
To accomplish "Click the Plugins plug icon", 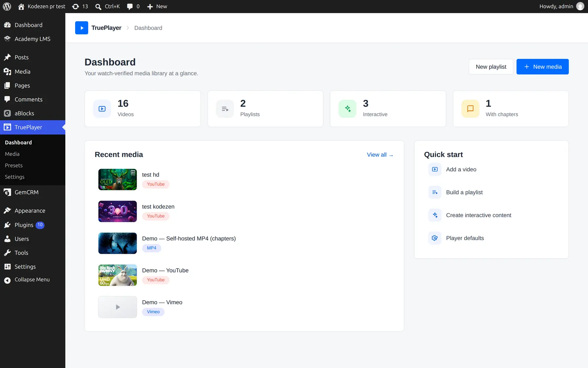I will click(x=7, y=225).
